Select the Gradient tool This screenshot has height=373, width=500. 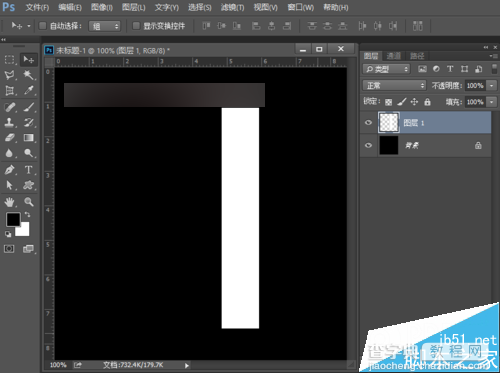pos(29,138)
